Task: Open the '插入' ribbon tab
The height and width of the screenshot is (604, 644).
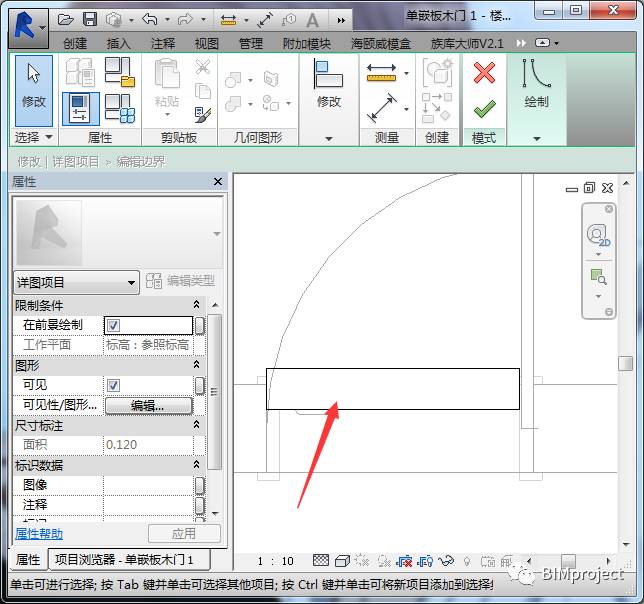Action: tap(118, 43)
